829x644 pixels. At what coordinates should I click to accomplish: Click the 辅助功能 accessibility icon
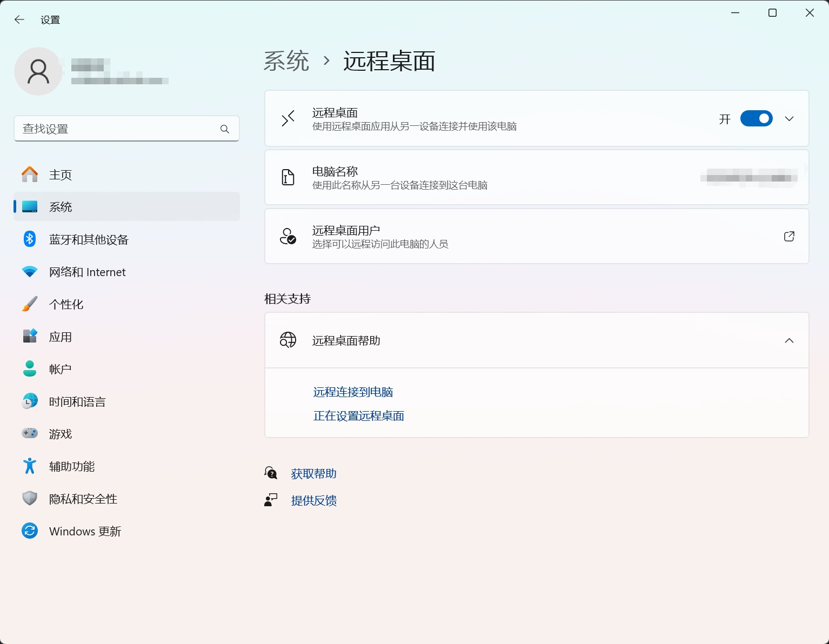(x=30, y=466)
